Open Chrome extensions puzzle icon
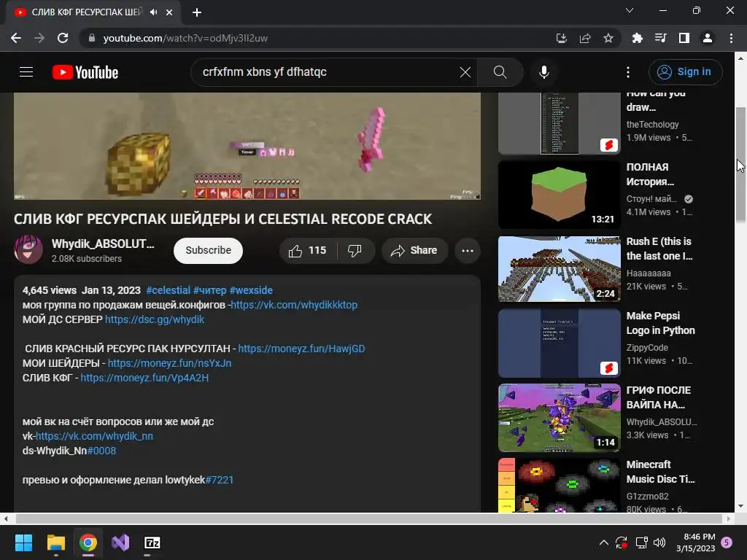Screen dimensions: 747x560 tap(637, 38)
